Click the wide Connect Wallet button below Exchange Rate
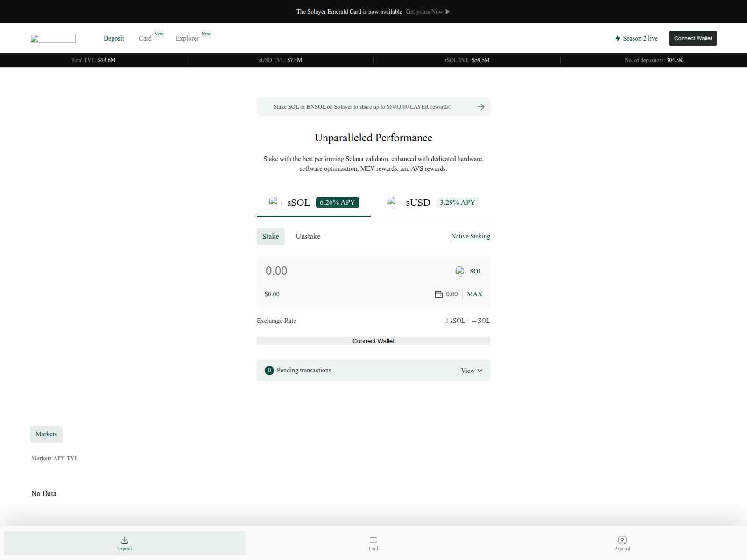This screenshot has width=747, height=560. [x=373, y=341]
